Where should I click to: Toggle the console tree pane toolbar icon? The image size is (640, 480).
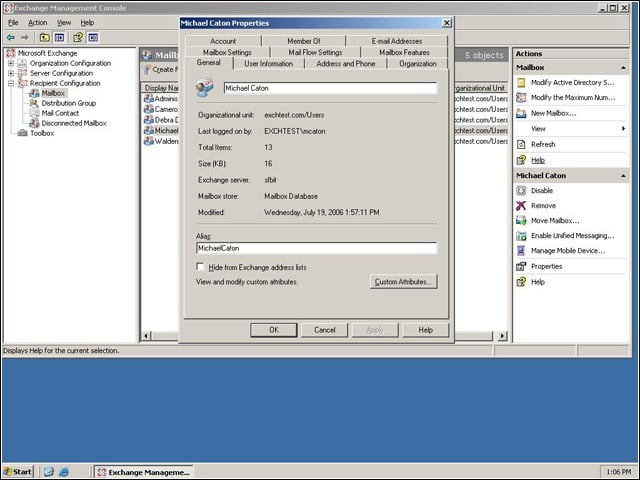pos(60,38)
